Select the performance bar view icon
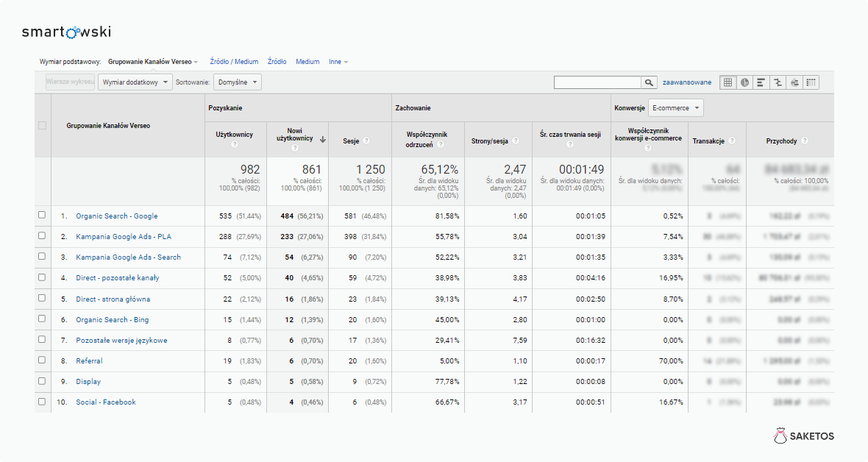Viewport: 868px width, 462px height. (x=761, y=82)
